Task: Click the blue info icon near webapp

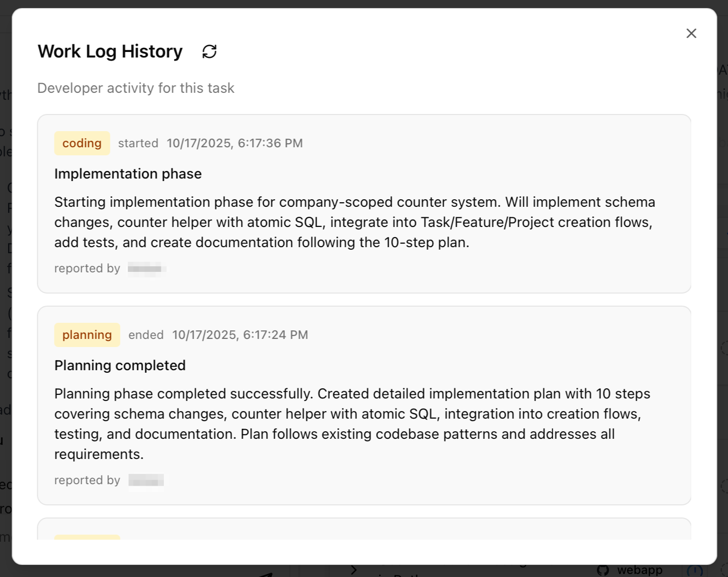Action: tap(695, 570)
